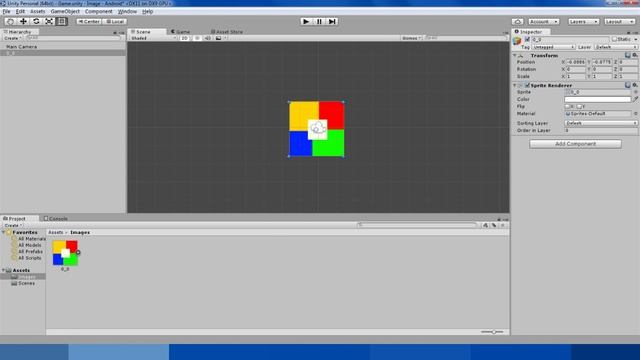Select the Rect transform tool

pyautogui.click(x=62, y=21)
